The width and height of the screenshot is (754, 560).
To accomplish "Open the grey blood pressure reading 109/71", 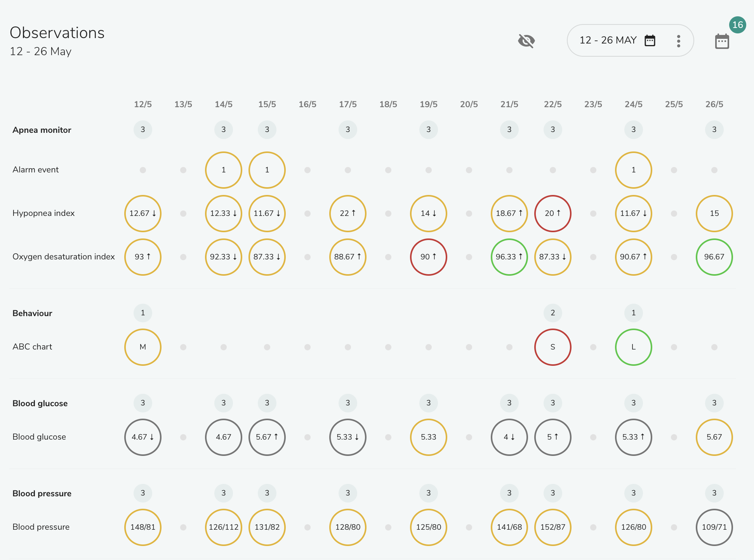I will pyautogui.click(x=714, y=527).
